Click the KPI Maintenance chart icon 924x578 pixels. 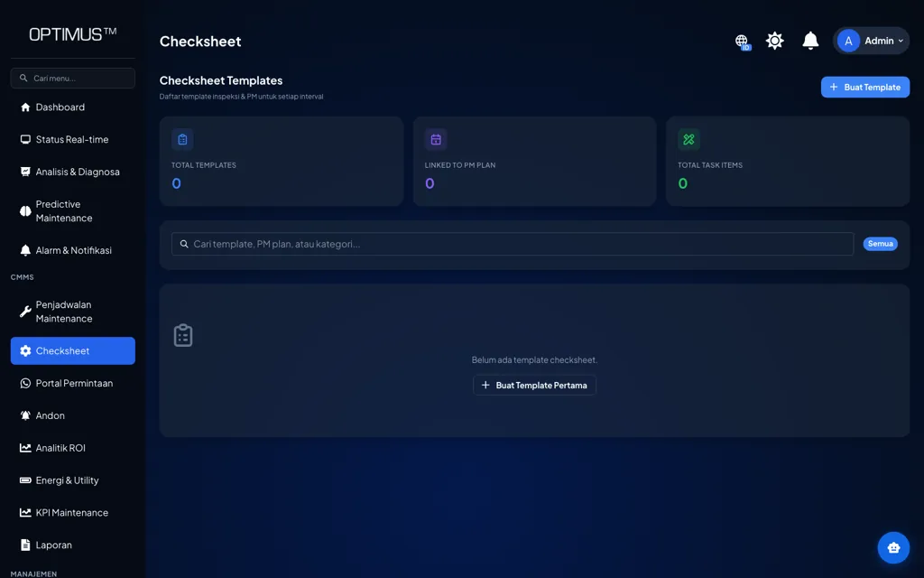pos(25,513)
